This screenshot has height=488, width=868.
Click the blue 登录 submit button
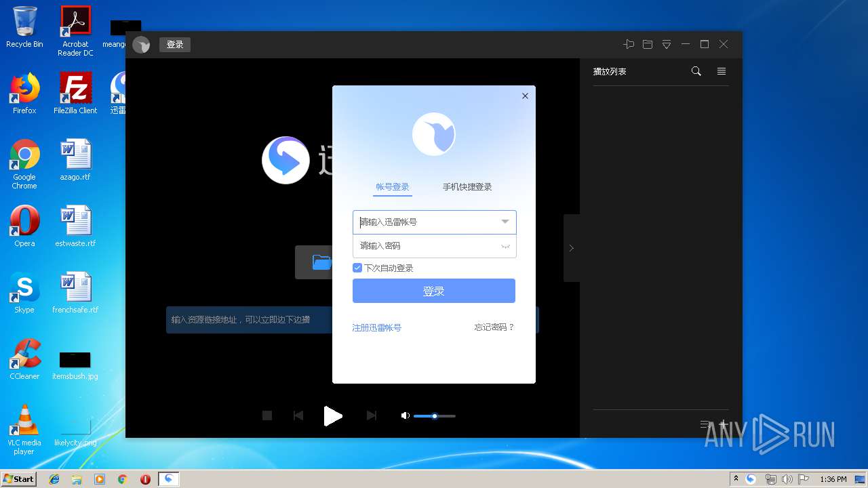pyautogui.click(x=434, y=291)
